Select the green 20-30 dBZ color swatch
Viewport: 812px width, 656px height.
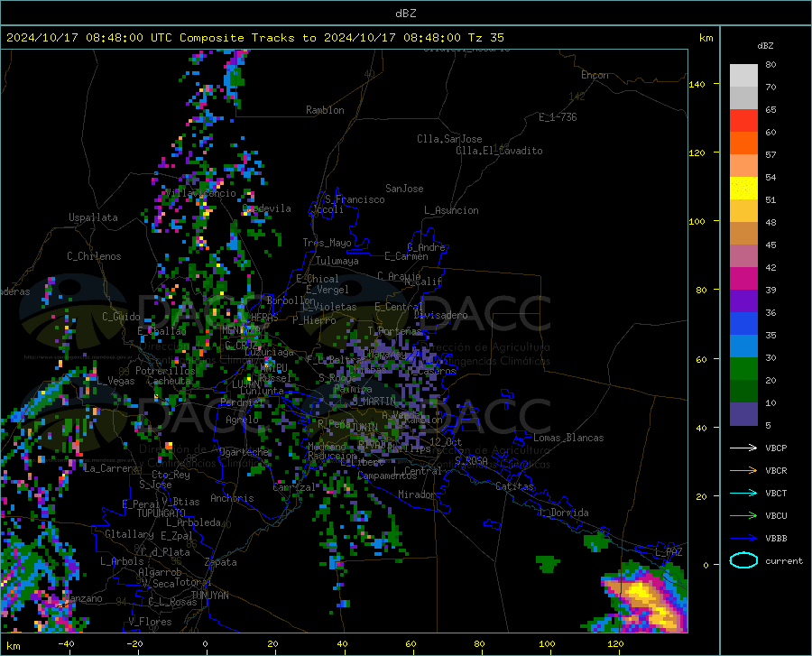click(743, 369)
